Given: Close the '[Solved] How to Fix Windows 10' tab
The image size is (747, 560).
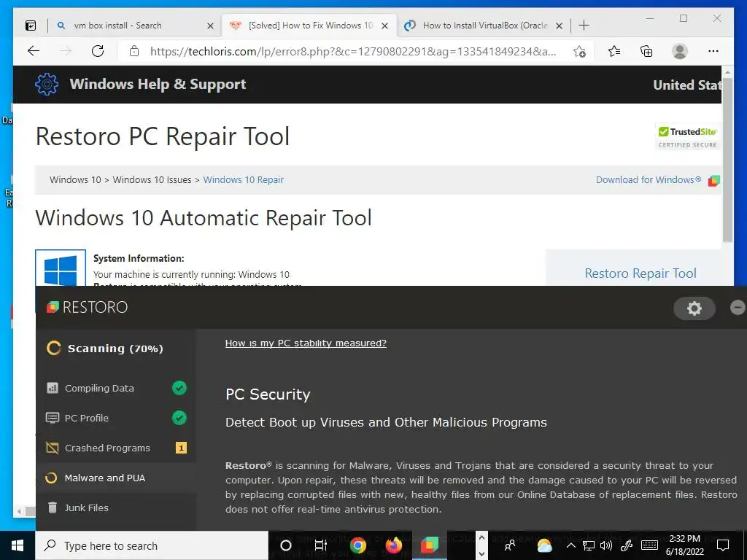Looking at the screenshot, I should tap(385, 26).
